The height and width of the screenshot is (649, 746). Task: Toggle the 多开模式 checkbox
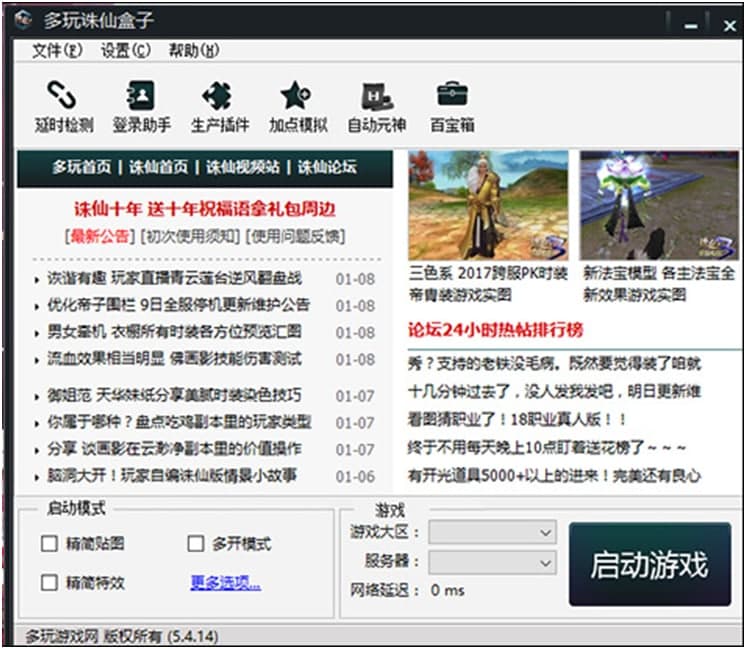[x=196, y=544]
